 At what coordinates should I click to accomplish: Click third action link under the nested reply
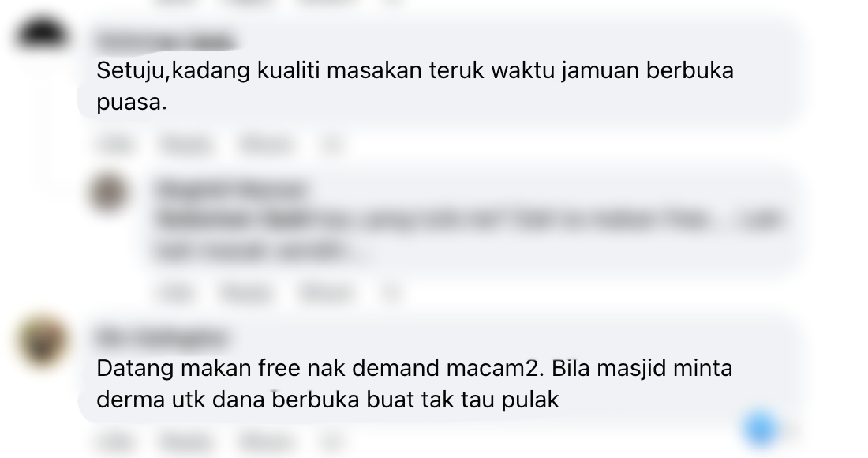326,292
